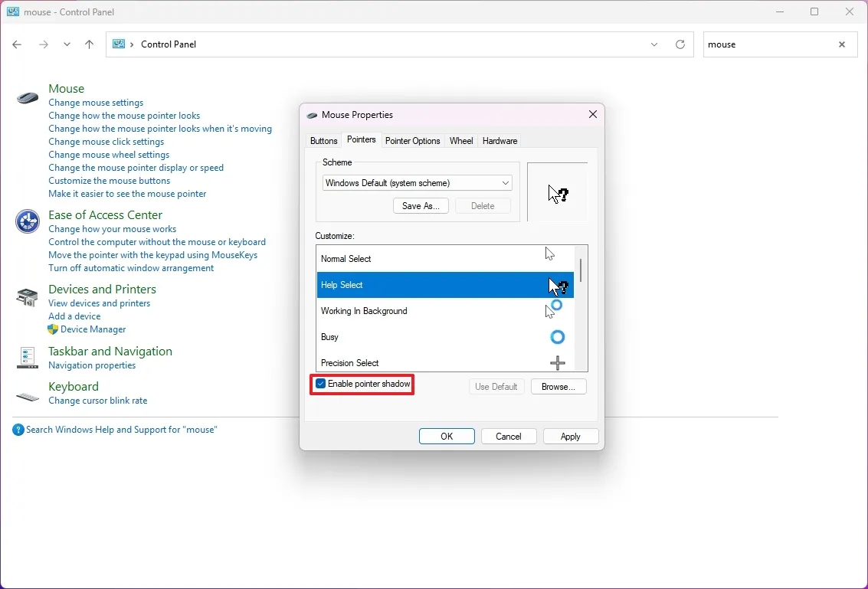
Task: Open Device Manager via its icon
Action: point(51,329)
